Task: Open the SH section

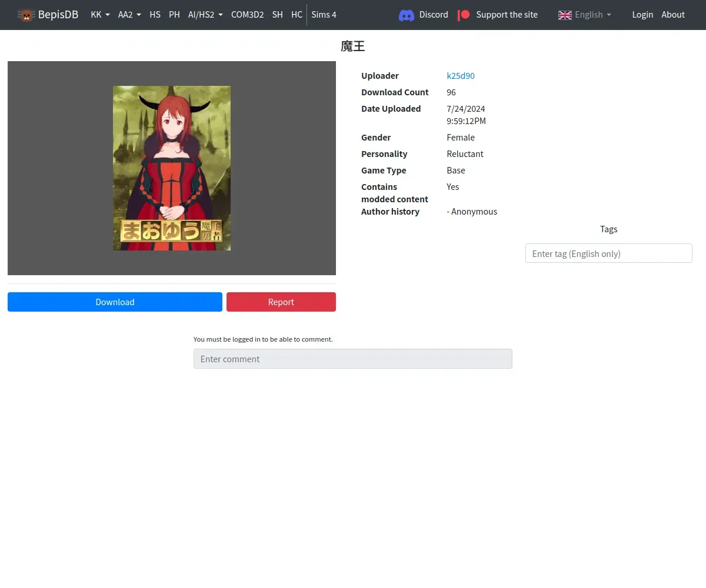Action: tap(278, 15)
